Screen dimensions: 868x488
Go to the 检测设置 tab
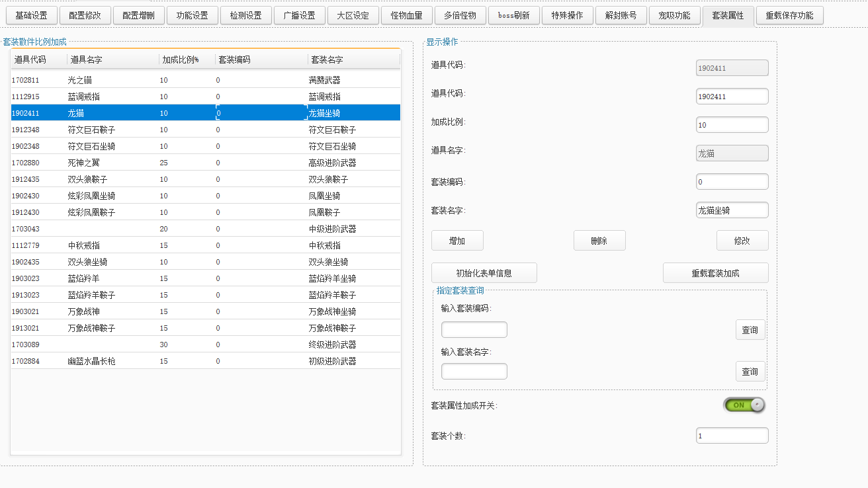(245, 15)
